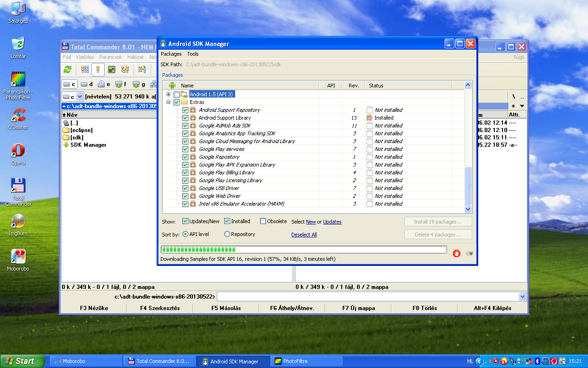Image resolution: width=588 pixels, height=368 pixels.
Task: Uncheck Google USB Driver package
Action: click(x=185, y=188)
